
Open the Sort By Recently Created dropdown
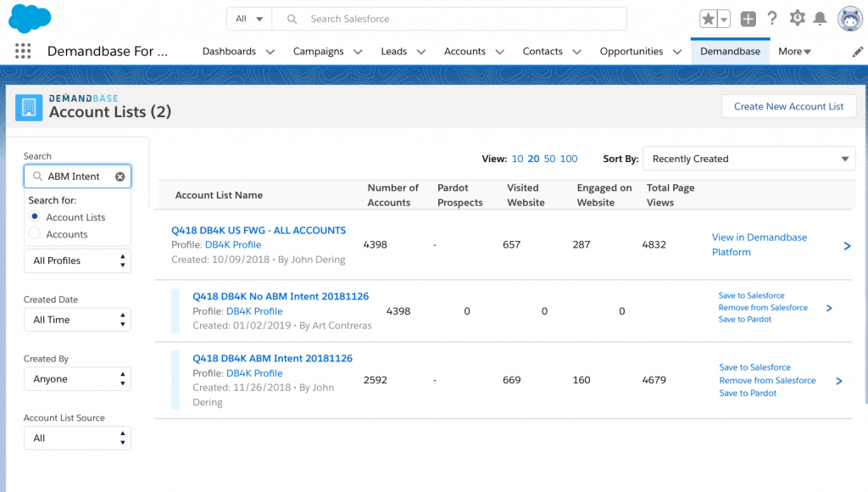749,159
